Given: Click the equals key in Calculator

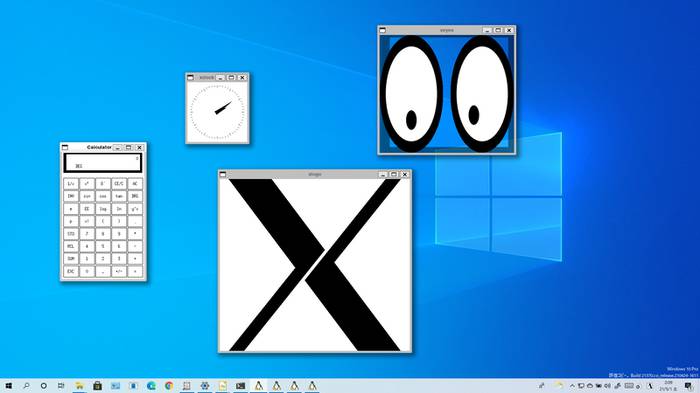Looking at the screenshot, I should coord(135,271).
